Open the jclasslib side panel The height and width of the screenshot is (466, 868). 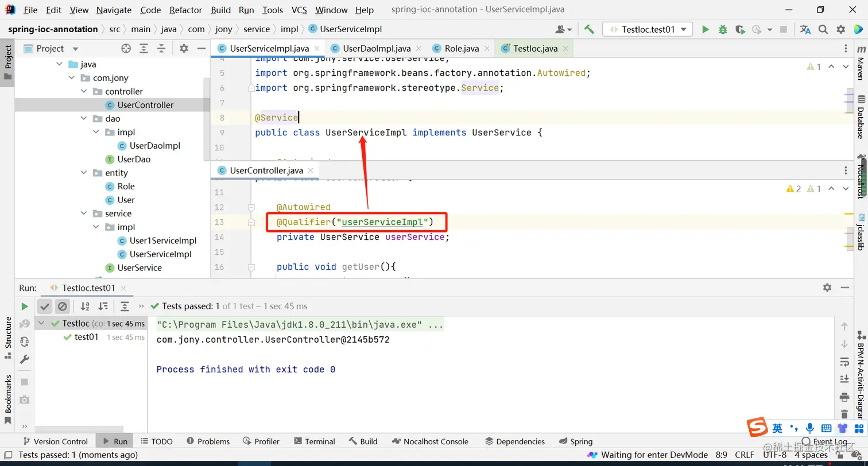pos(861,232)
